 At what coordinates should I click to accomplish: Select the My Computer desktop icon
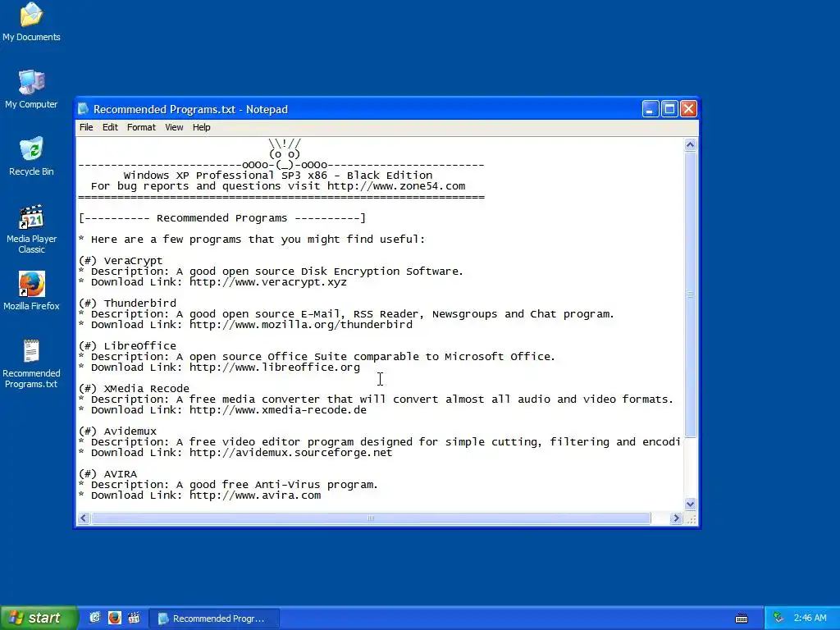click(31, 89)
